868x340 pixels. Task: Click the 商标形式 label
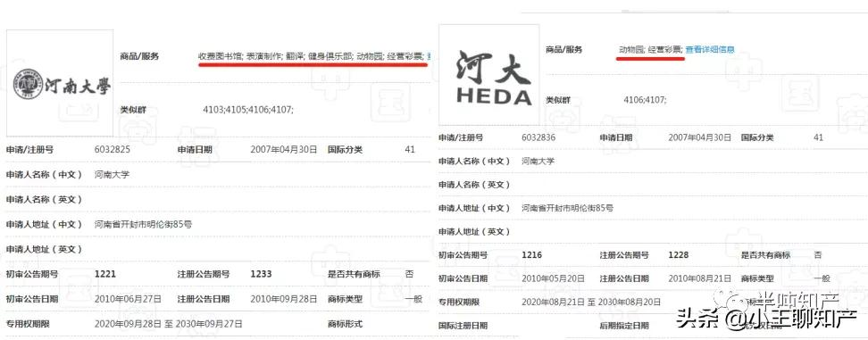(x=346, y=324)
